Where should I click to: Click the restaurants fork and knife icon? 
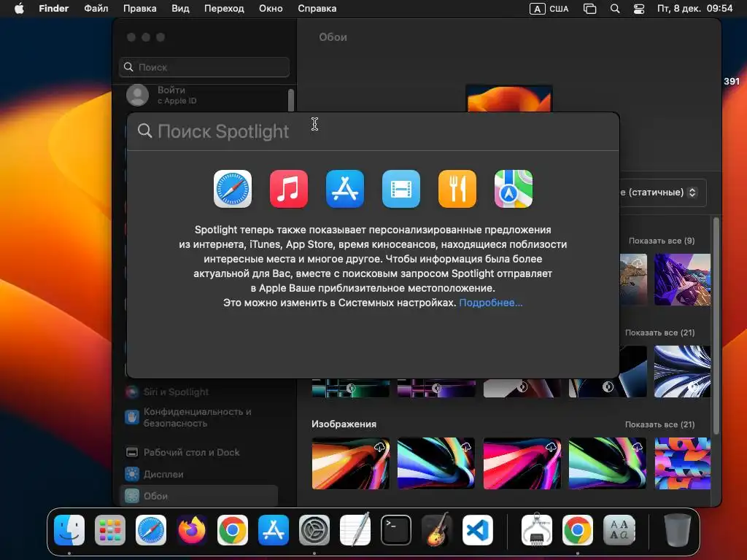(x=457, y=189)
